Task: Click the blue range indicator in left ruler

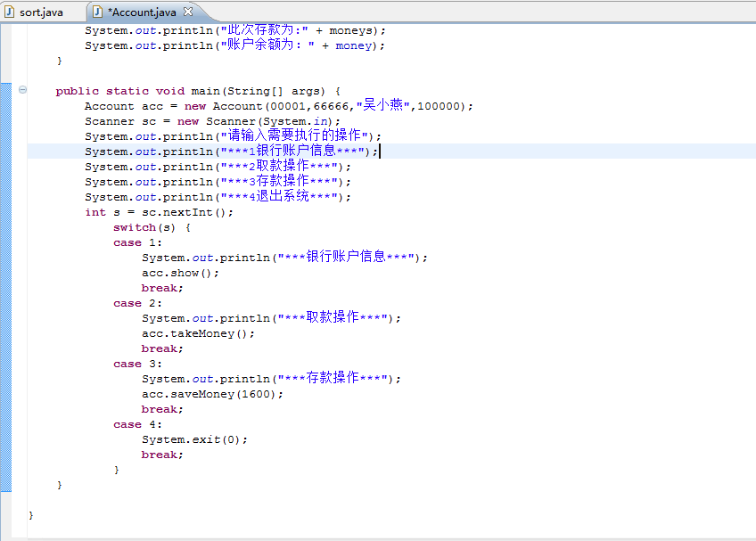Action: coord(5,287)
